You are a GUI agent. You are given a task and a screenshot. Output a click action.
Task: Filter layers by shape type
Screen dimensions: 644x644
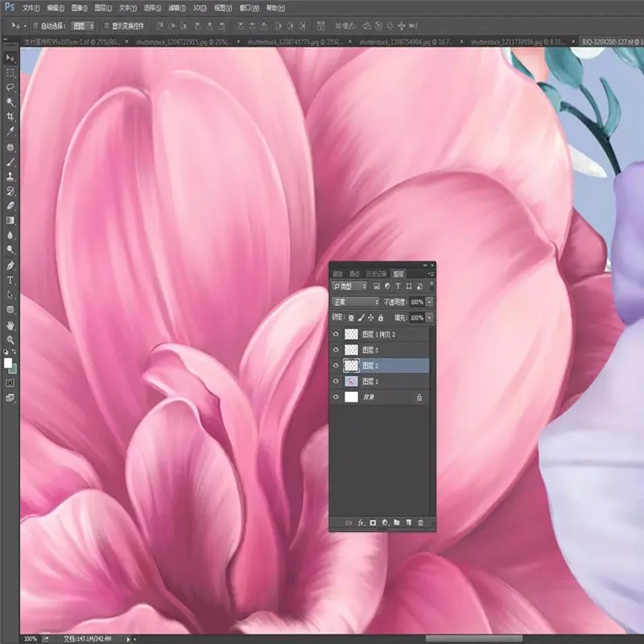409,287
